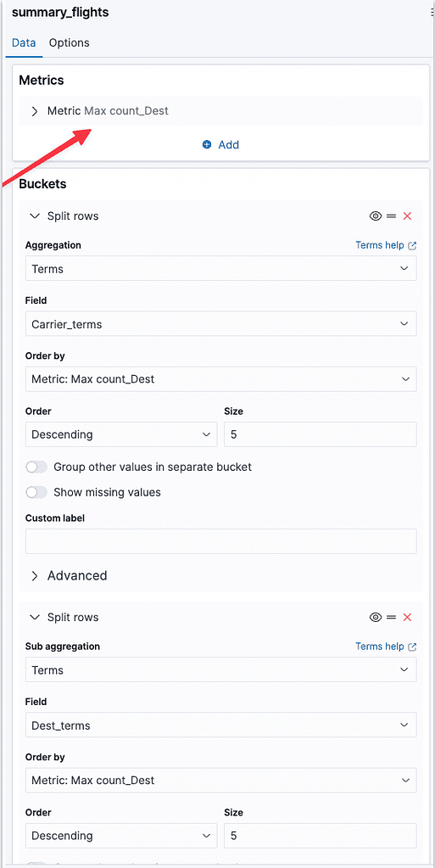Image resolution: width=435 pixels, height=868 pixels.
Task: Open Terms help link under Sub aggregation
Action: click(386, 647)
